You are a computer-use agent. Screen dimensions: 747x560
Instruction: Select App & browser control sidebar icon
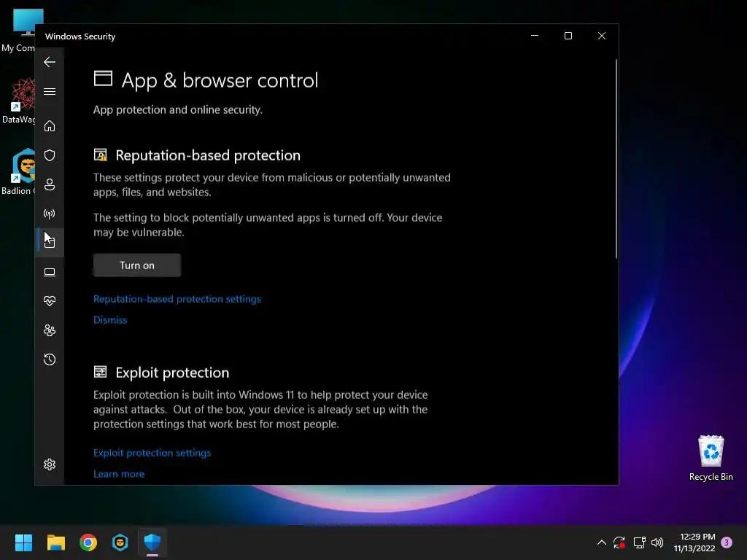click(50, 242)
